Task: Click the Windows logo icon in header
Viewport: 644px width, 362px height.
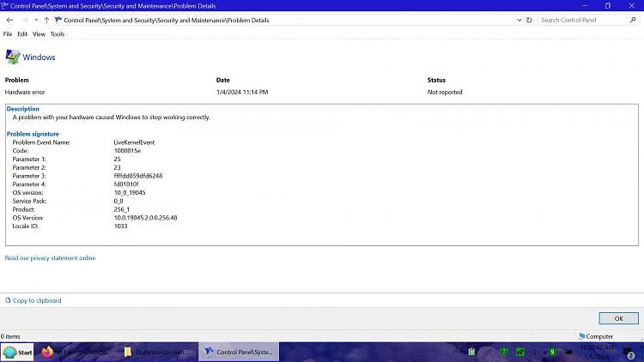Action: tap(12, 57)
